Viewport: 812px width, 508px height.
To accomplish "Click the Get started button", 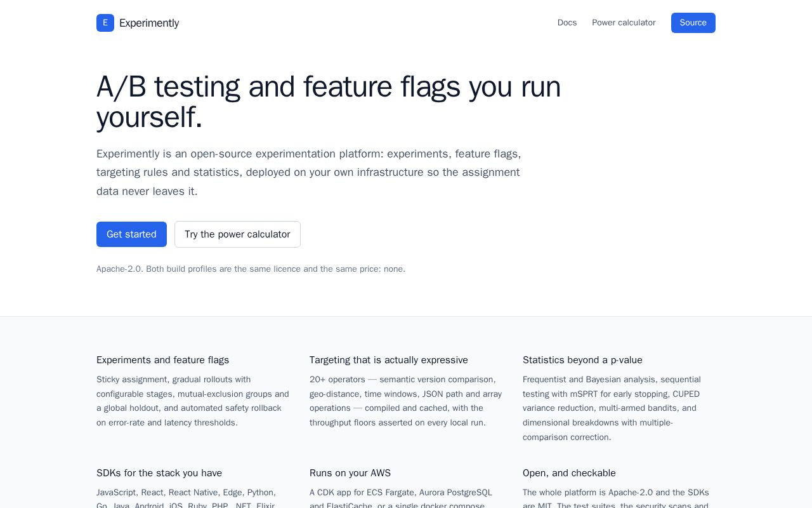I will point(131,234).
